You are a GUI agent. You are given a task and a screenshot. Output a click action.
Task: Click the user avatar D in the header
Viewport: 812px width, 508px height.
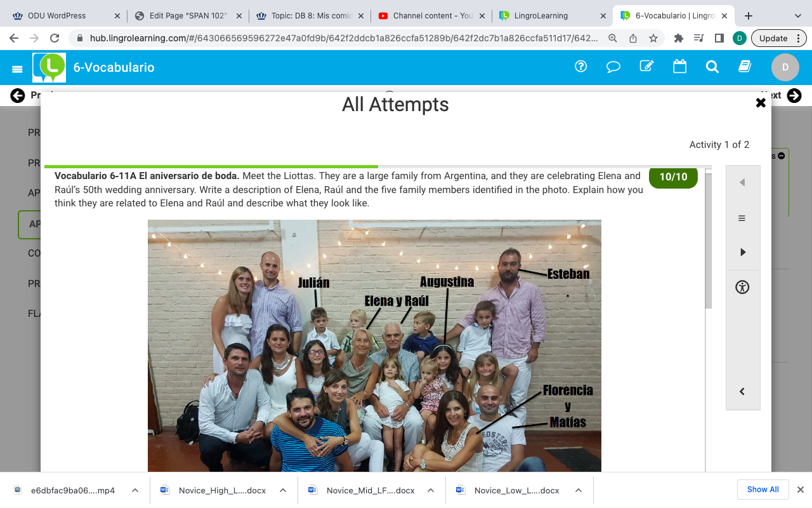[785, 67]
